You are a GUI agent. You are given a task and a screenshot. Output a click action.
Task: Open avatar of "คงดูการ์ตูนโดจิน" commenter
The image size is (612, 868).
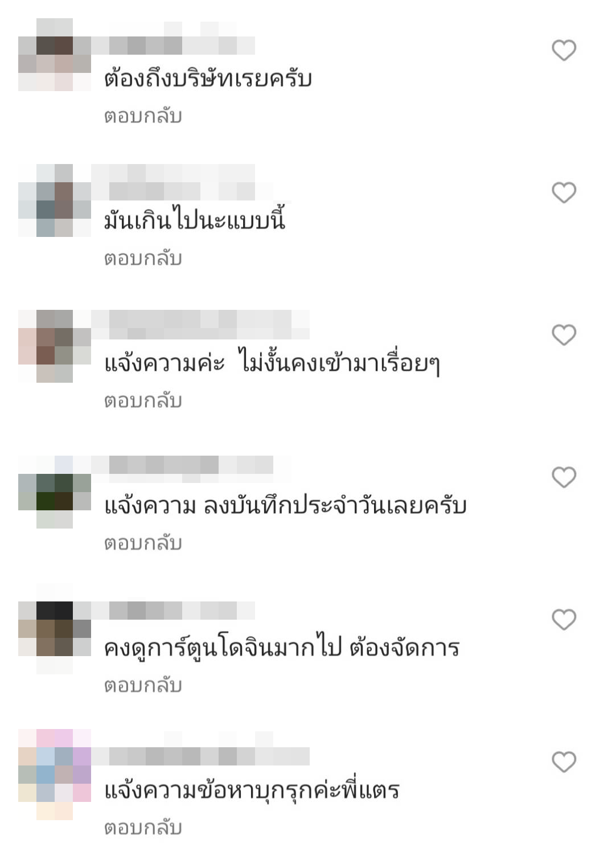[x=55, y=638]
